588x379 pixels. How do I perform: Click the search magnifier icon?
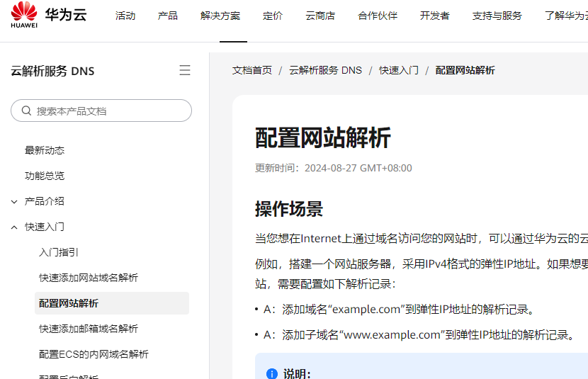tap(26, 111)
